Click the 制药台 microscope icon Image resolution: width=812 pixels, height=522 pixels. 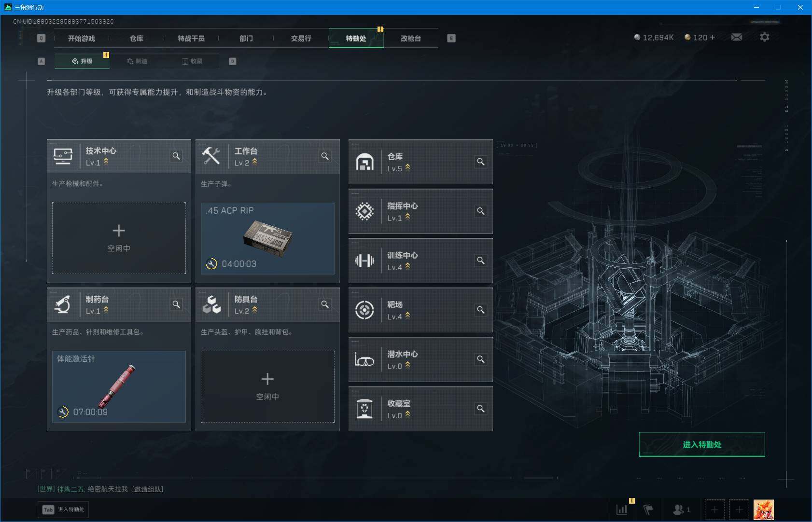point(63,304)
